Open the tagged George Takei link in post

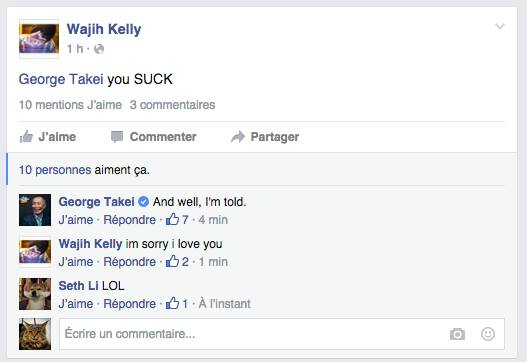click(61, 80)
